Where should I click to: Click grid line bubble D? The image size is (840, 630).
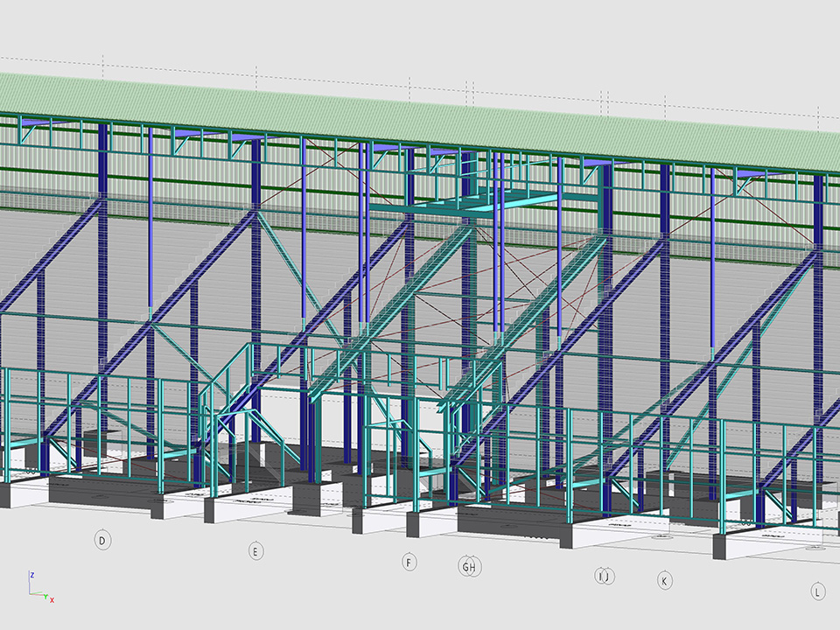pos(102,541)
